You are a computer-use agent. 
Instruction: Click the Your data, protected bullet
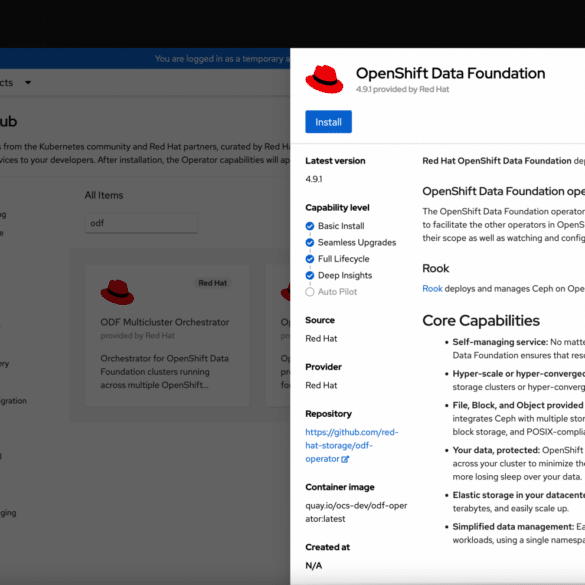pos(519,463)
